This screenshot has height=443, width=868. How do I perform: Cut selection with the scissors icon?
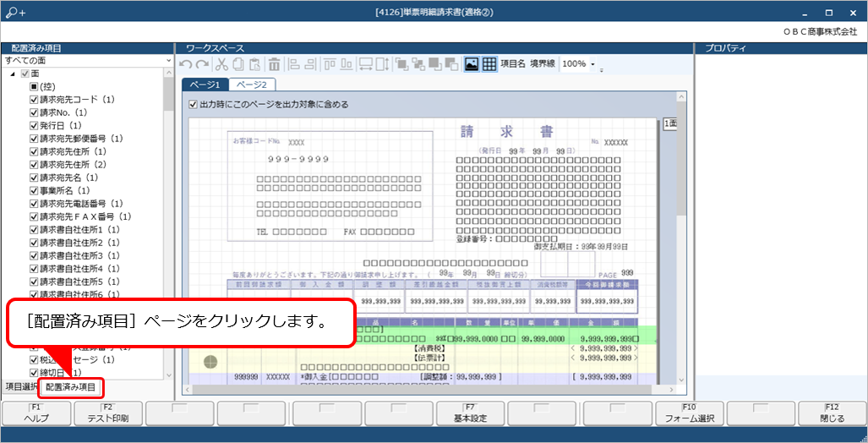(221, 64)
